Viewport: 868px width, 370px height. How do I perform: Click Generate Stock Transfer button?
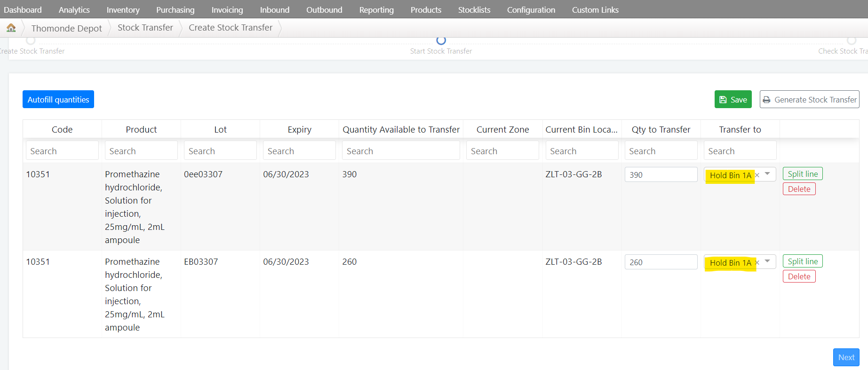pyautogui.click(x=809, y=99)
